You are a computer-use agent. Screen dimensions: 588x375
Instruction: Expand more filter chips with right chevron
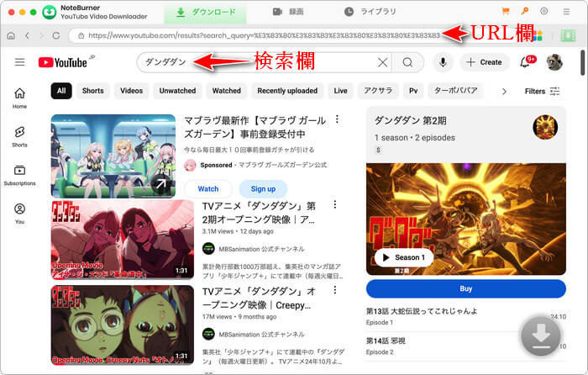504,91
